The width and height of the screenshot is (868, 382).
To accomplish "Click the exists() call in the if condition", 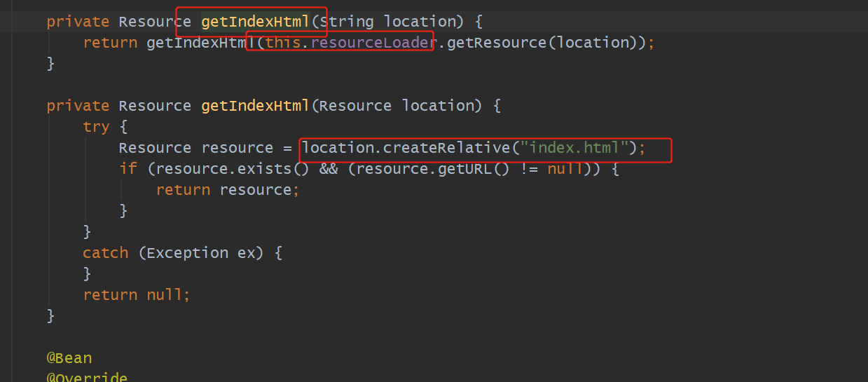I will pos(265,169).
